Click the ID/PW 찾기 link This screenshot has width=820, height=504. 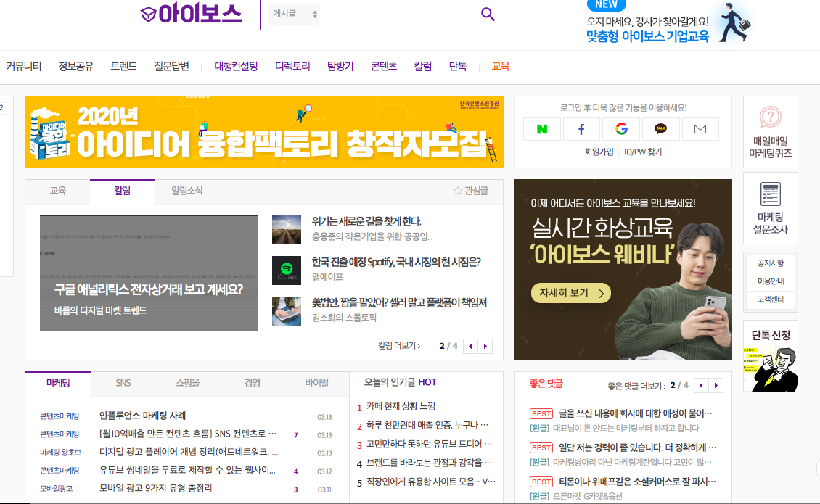(643, 152)
